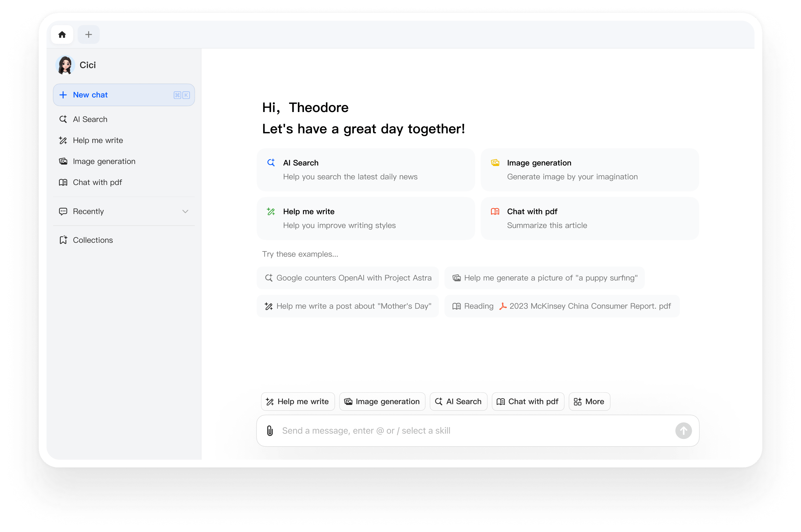Expand the Recently section chevron
The image size is (801, 532).
tap(185, 211)
